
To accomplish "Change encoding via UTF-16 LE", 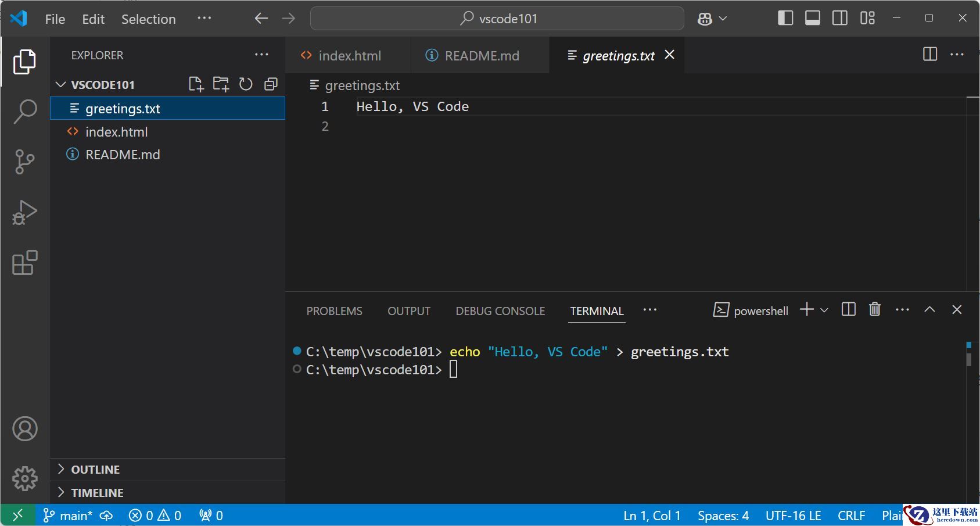I will click(x=793, y=516).
